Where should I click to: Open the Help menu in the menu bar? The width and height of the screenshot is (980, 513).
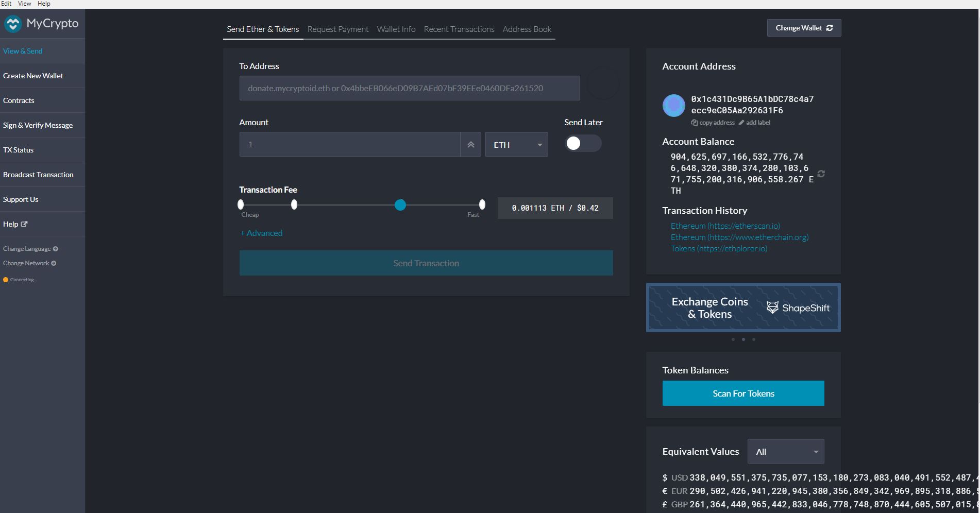coord(44,4)
